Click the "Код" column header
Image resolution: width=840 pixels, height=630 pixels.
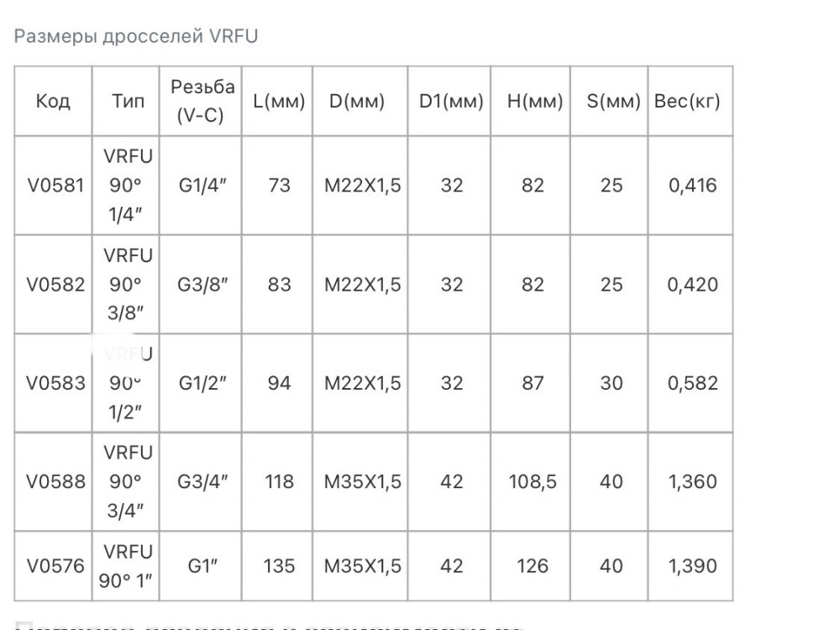coord(53,102)
